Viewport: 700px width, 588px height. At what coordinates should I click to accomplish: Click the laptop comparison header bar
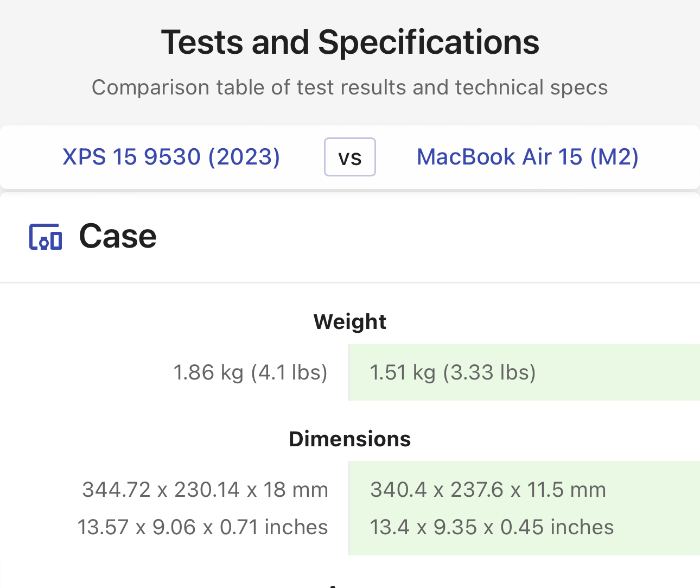(350, 157)
